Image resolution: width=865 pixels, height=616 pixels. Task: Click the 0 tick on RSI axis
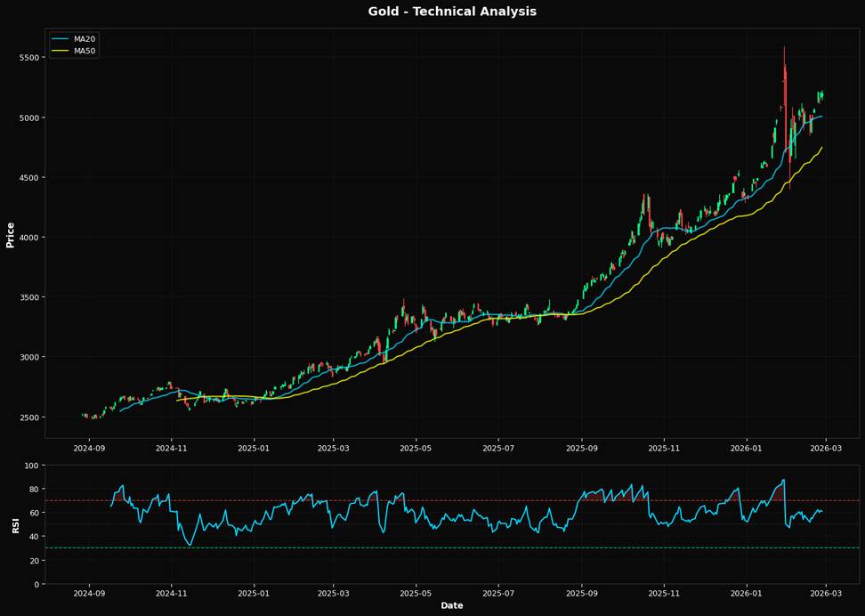click(36, 584)
